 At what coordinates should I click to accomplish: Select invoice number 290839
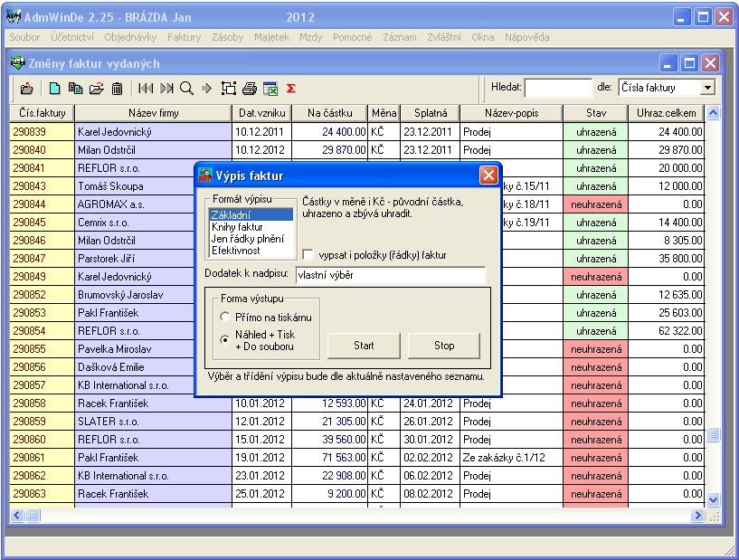point(42,132)
